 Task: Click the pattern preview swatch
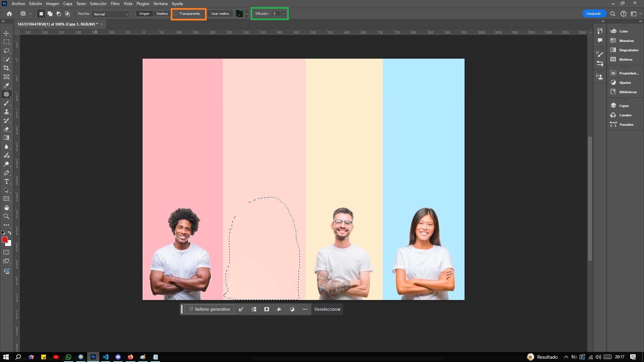[x=239, y=14]
